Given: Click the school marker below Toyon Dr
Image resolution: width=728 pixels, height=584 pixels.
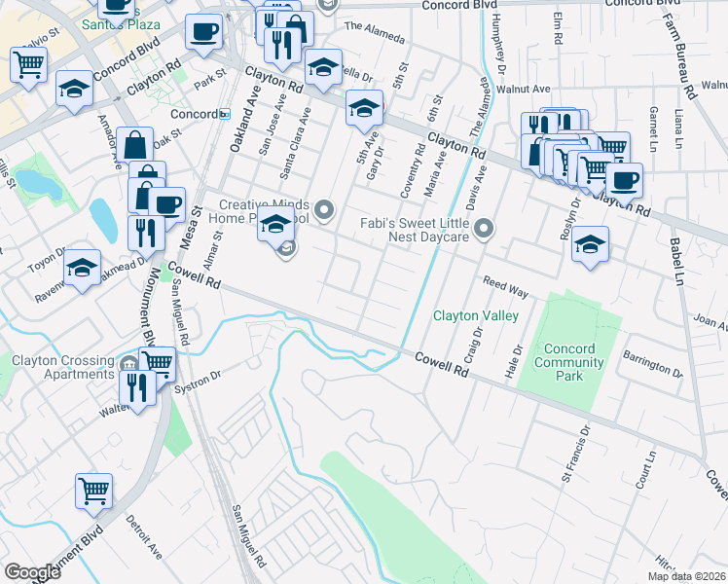Looking at the screenshot, I should click(82, 269).
